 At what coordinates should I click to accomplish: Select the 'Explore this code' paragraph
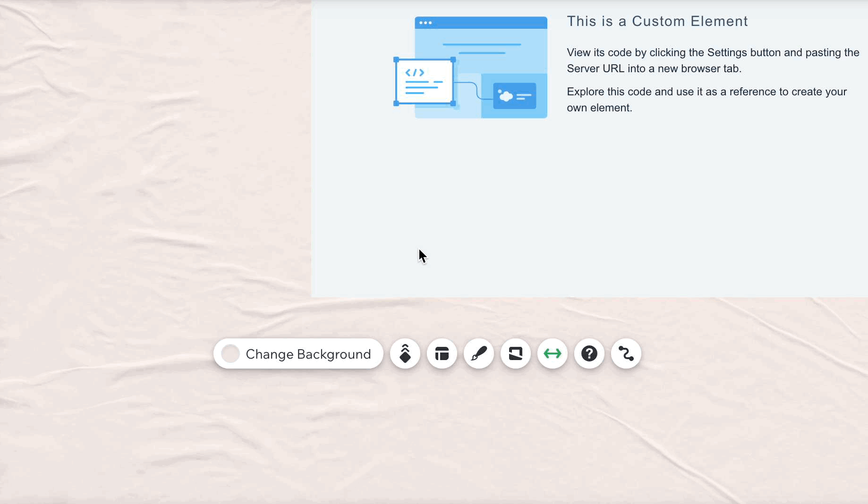click(706, 100)
